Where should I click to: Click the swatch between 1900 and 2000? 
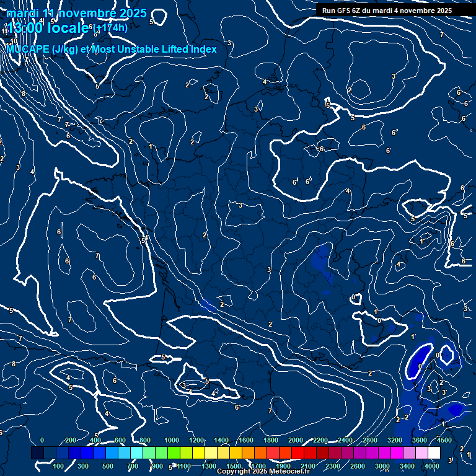286,452
